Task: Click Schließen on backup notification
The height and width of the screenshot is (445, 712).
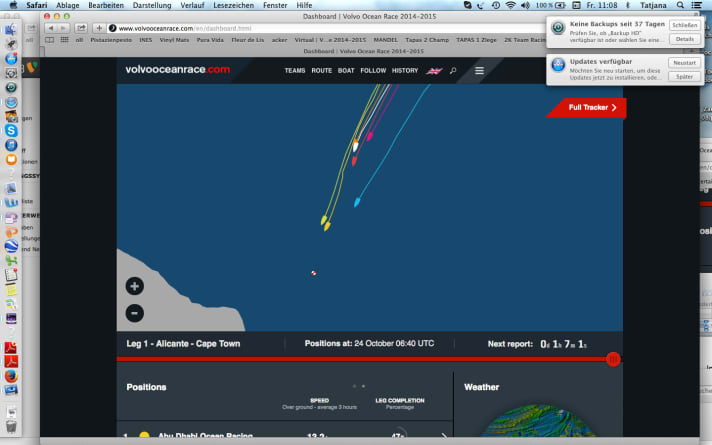Action: (684, 25)
